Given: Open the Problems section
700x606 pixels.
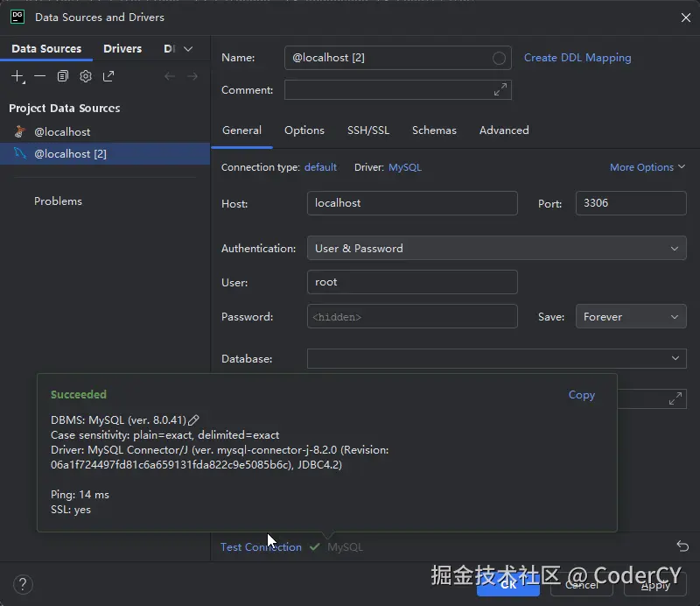Looking at the screenshot, I should tap(58, 201).
